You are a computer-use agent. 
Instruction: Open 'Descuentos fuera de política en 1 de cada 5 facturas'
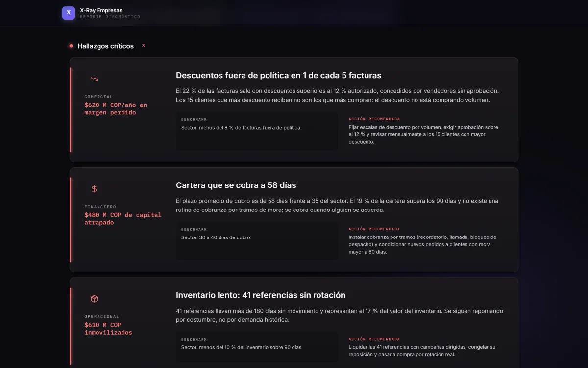278,75
